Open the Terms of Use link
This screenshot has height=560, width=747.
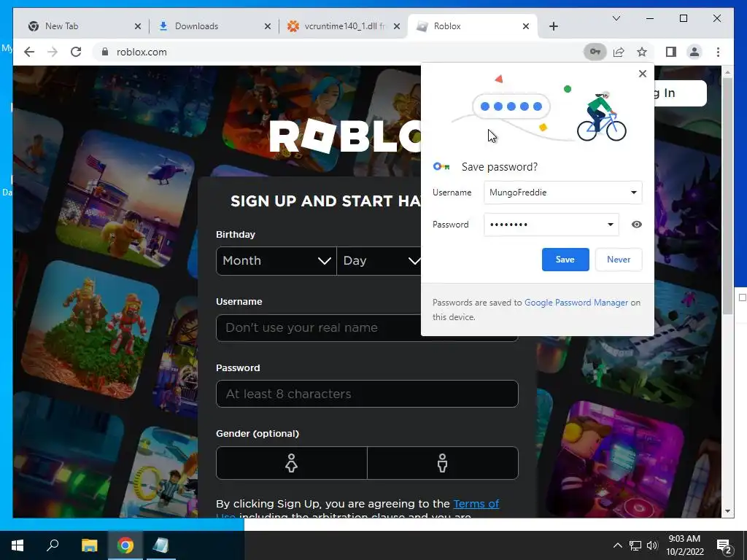click(x=476, y=504)
